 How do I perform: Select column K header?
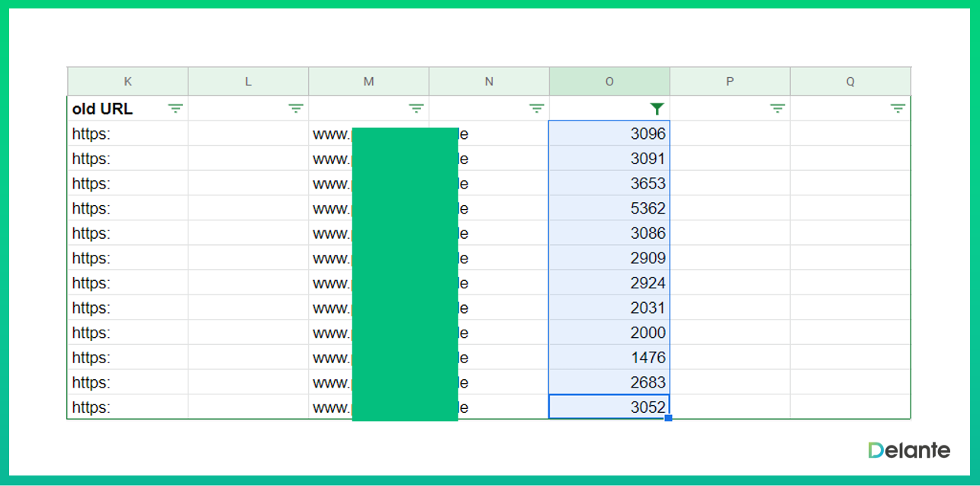127,82
